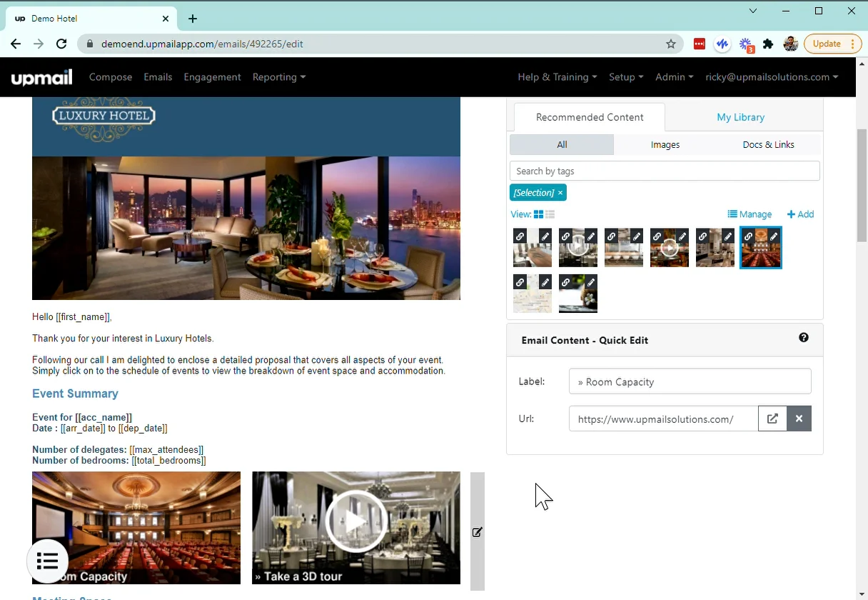Open the Engagement page
This screenshot has width=868, height=600.
212,77
